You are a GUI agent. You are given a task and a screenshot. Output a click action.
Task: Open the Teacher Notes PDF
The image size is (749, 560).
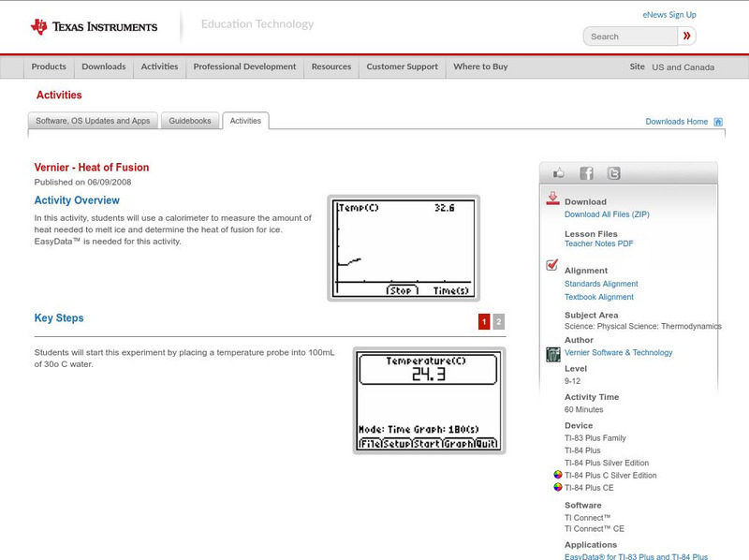click(598, 243)
